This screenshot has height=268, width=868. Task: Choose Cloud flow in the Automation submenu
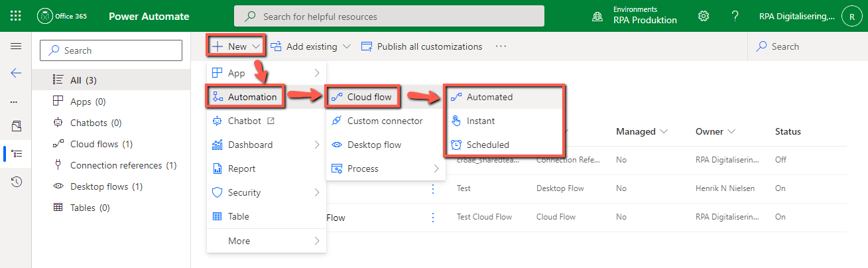pyautogui.click(x=385, y=97)
